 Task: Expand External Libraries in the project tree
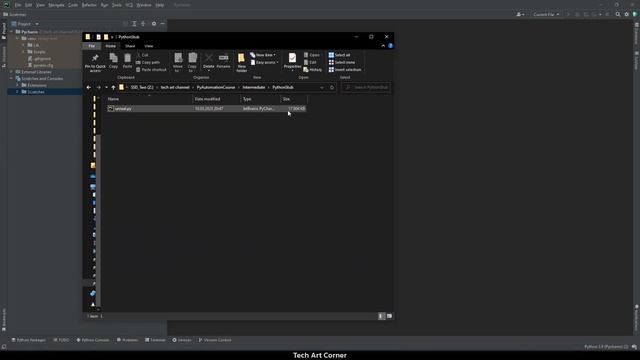point(11,72)
